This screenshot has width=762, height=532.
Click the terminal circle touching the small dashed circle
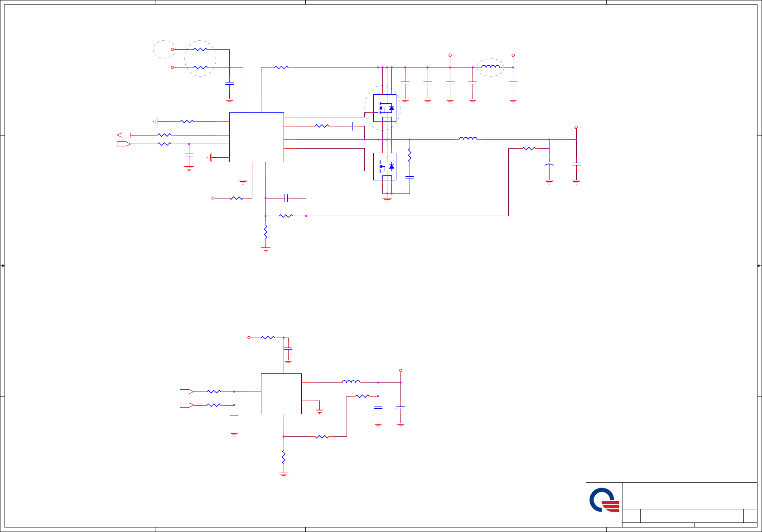[173, 49]
